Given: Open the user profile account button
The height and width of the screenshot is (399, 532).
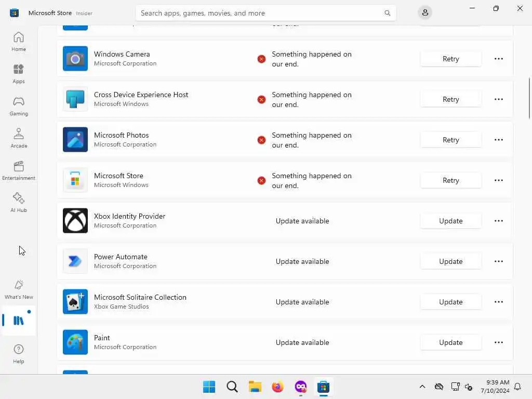Looking at the screenshot, I should point(425,13).
